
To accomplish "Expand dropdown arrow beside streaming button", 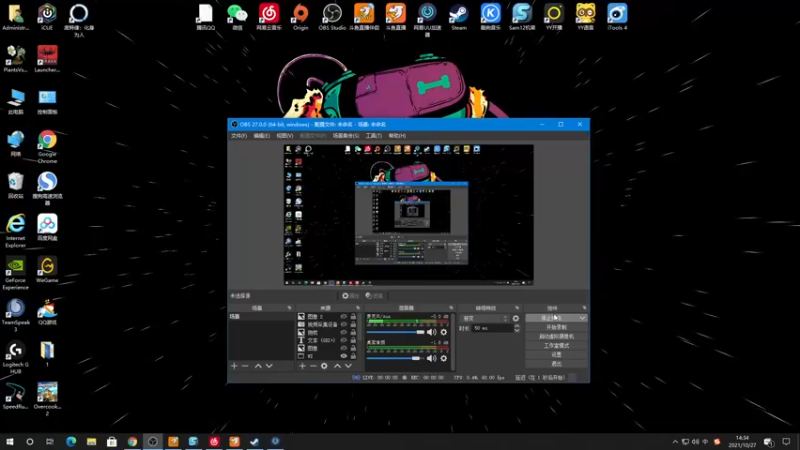I will click(x=582, y=318).
